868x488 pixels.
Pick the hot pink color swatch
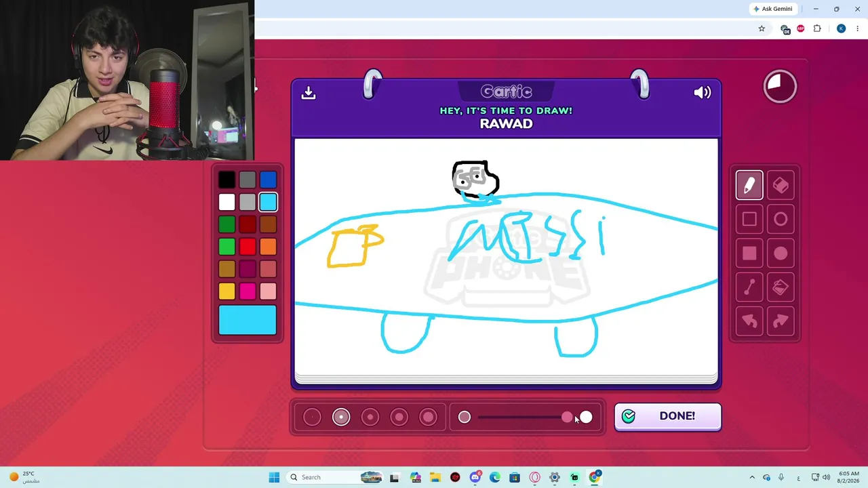tap(248, 291)
